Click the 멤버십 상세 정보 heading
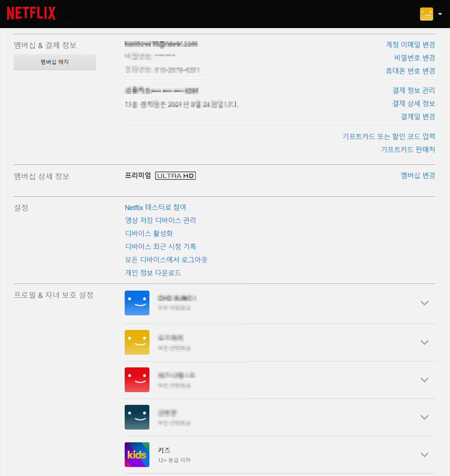450x476 pixels. point(42,176)
